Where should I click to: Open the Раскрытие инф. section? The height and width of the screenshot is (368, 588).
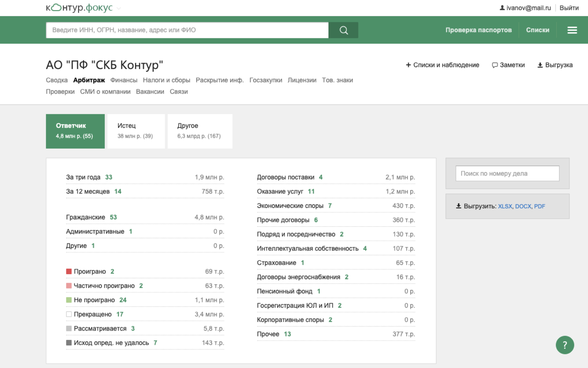pyautogui.click(x=220, y=80)
